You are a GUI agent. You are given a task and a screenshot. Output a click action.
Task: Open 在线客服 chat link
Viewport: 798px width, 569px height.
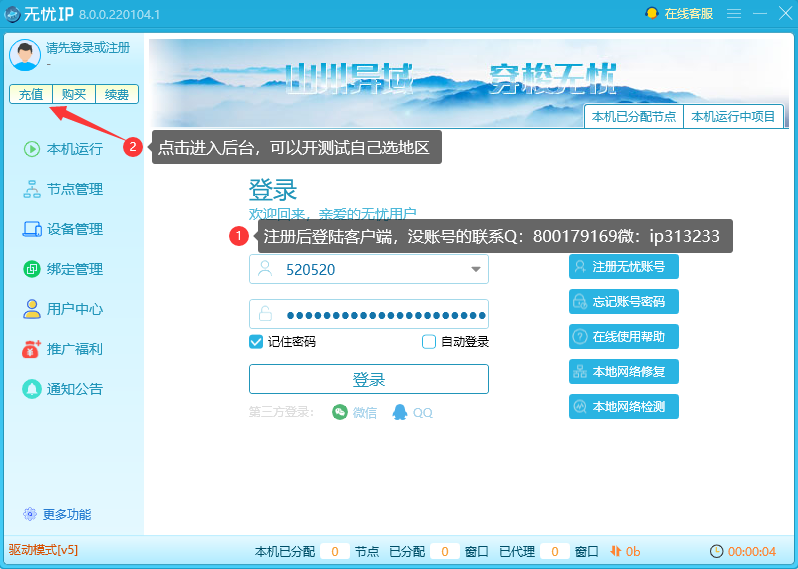point(679,14)
